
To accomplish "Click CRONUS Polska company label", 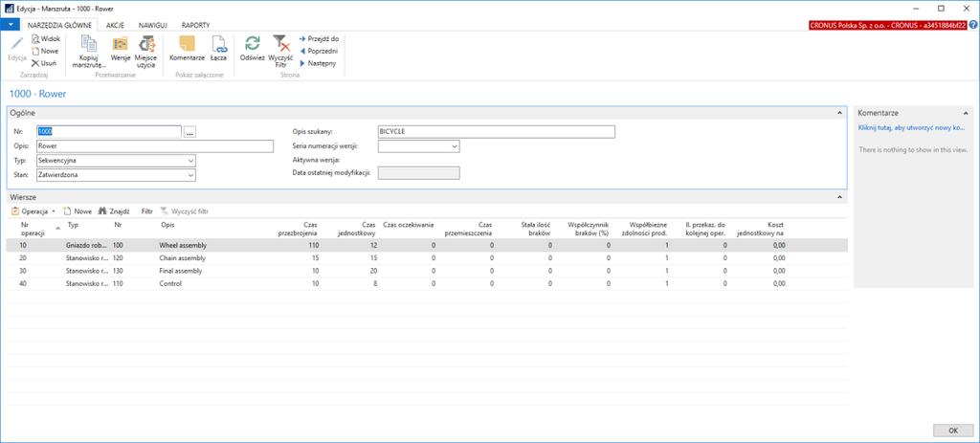I will (x=887, y=25).
